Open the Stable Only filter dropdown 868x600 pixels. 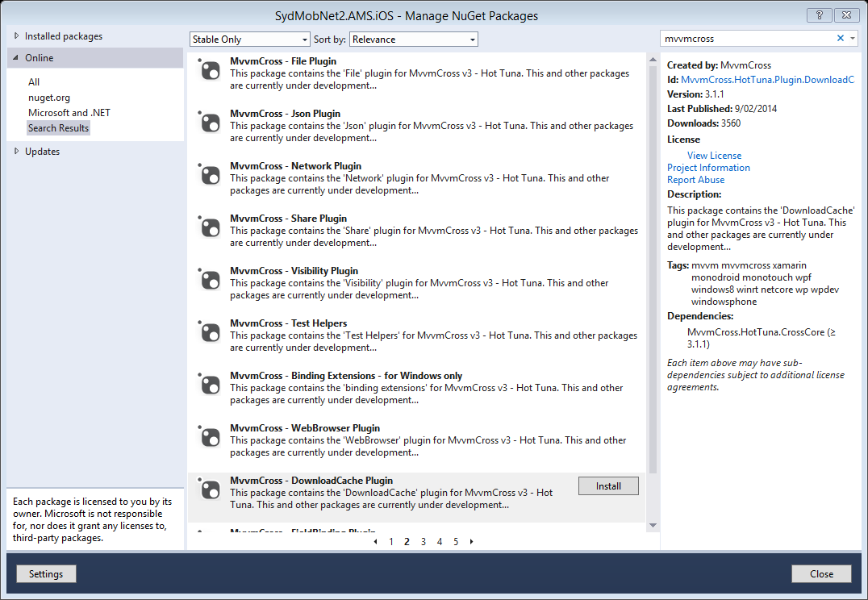click(x=249, y=39)
